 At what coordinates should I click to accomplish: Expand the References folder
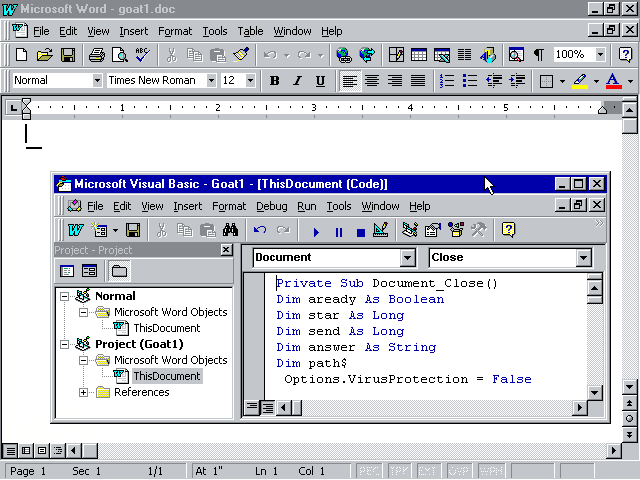point(83,393)
